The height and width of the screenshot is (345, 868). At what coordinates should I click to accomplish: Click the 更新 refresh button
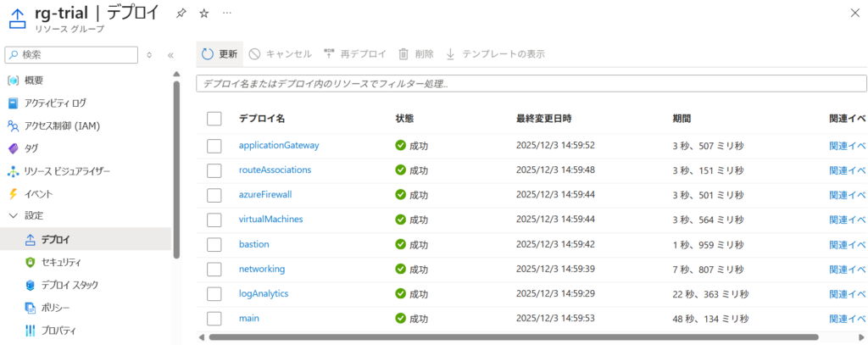coord(220,54)
